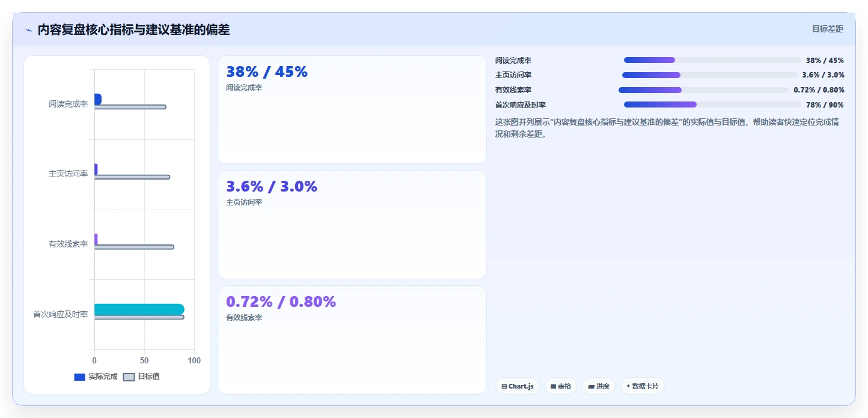Click the gray 目标值 legend swatch
Image resolution: width=868 pixels, height=418 pixels.
(129, 377)
